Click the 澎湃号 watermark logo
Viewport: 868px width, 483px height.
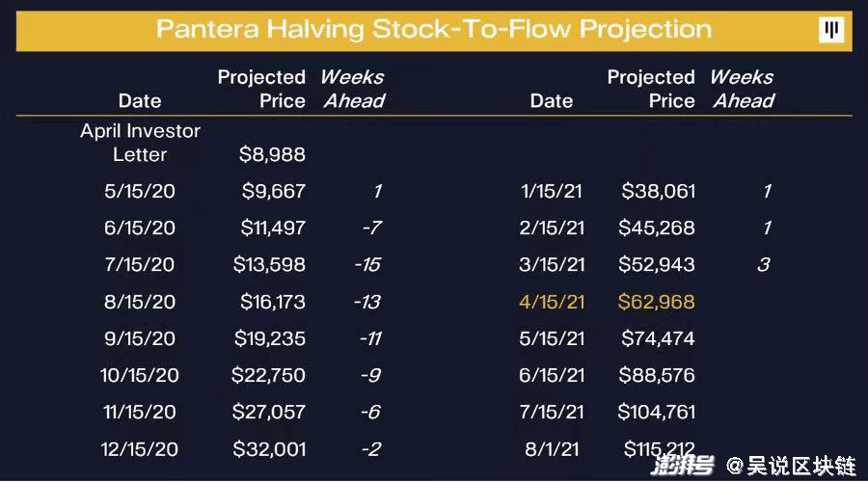682,467
